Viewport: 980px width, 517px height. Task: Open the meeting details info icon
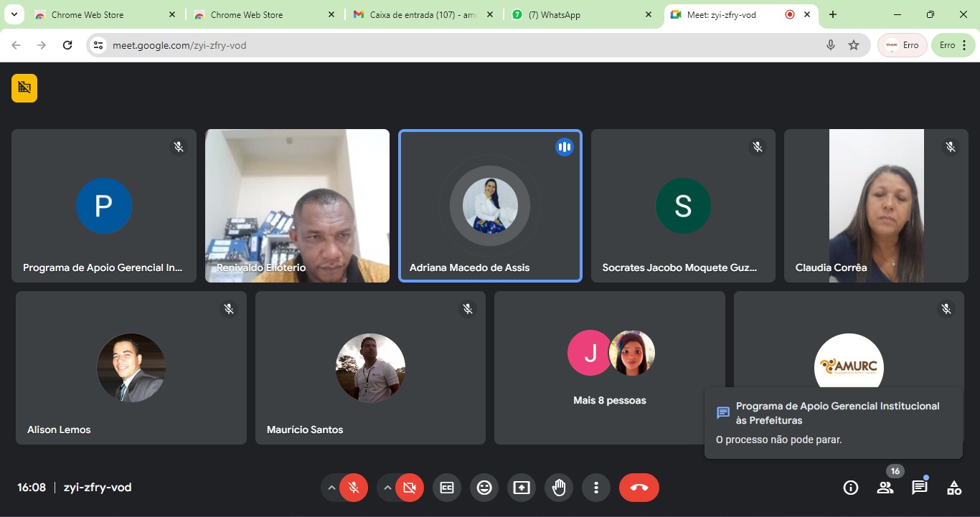point(851,488)
